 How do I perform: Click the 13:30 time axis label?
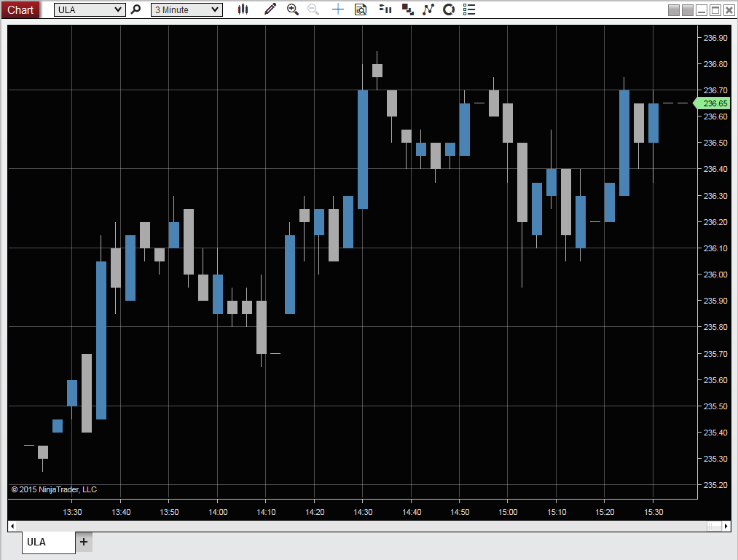pos(72,512)
